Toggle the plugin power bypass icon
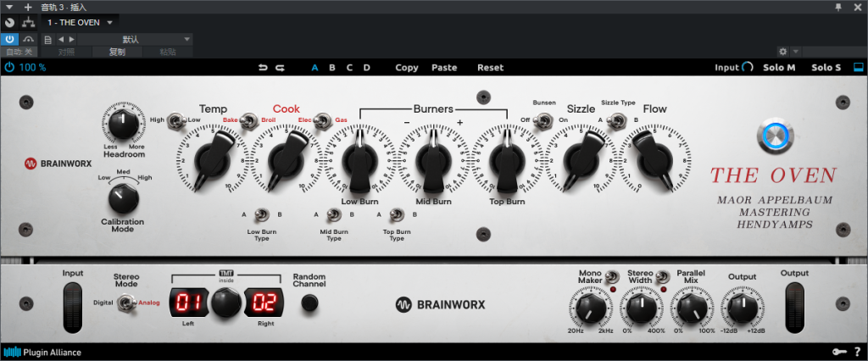The image size is (868, 361). (8, 68)
